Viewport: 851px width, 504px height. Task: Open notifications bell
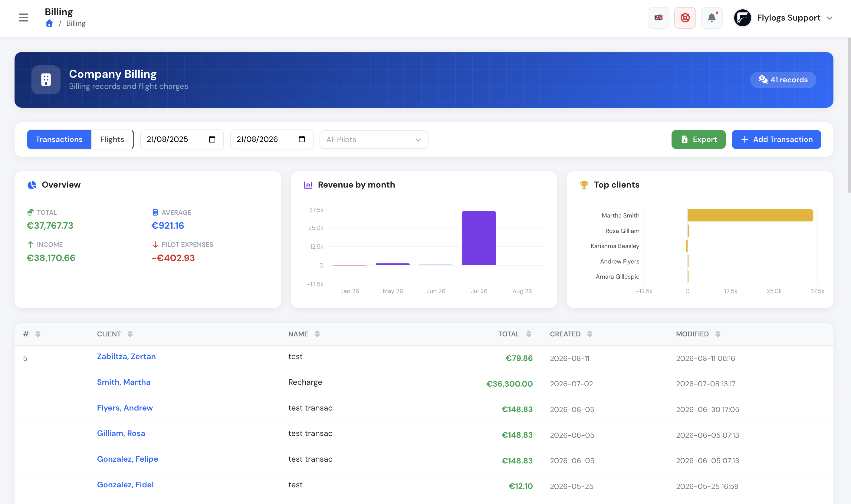pos(712,18)
